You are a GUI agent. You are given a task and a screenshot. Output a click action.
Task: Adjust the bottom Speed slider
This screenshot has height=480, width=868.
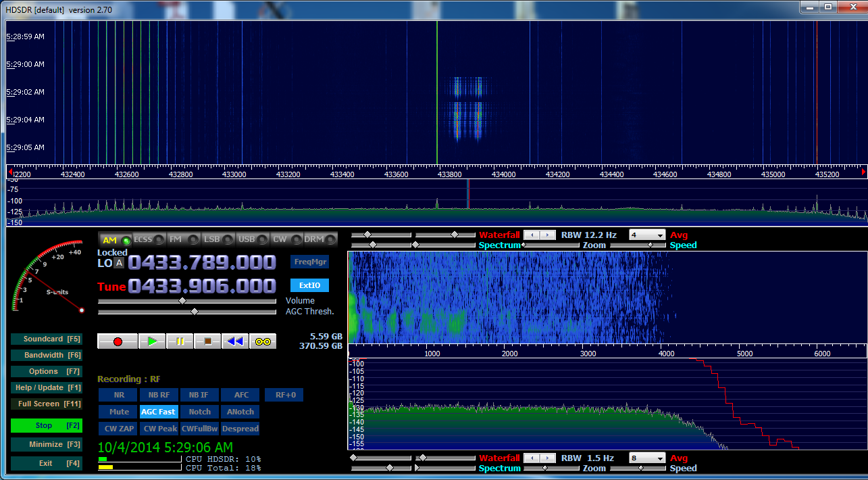tap(639, 468)
